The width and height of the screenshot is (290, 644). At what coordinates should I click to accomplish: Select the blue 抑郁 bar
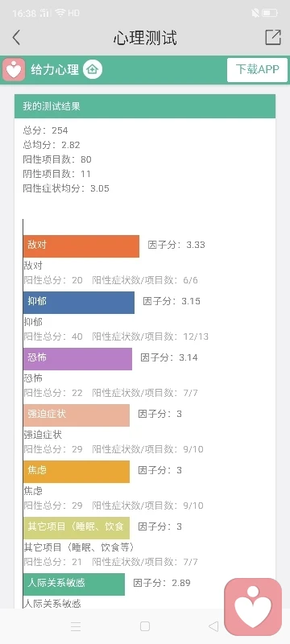tap(79, 303)
